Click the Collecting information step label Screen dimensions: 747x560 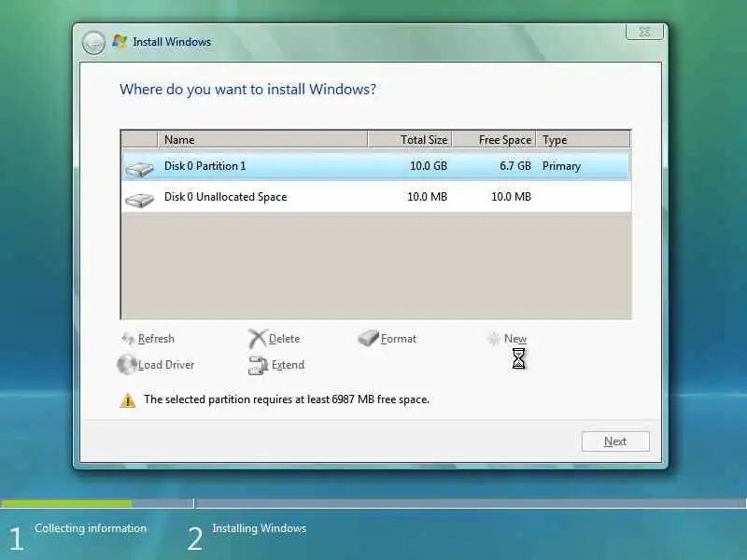coord(91,528)
